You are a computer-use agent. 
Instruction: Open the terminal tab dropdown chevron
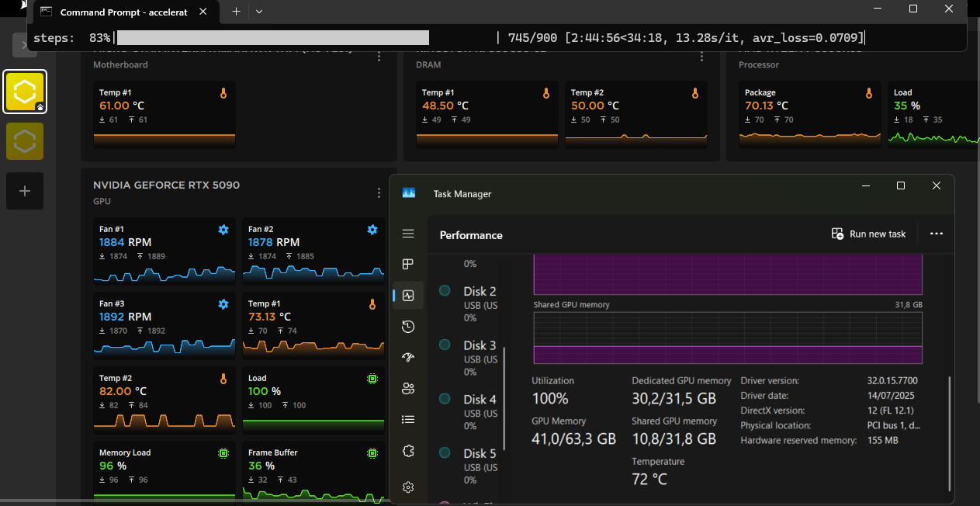pos(259,12)
